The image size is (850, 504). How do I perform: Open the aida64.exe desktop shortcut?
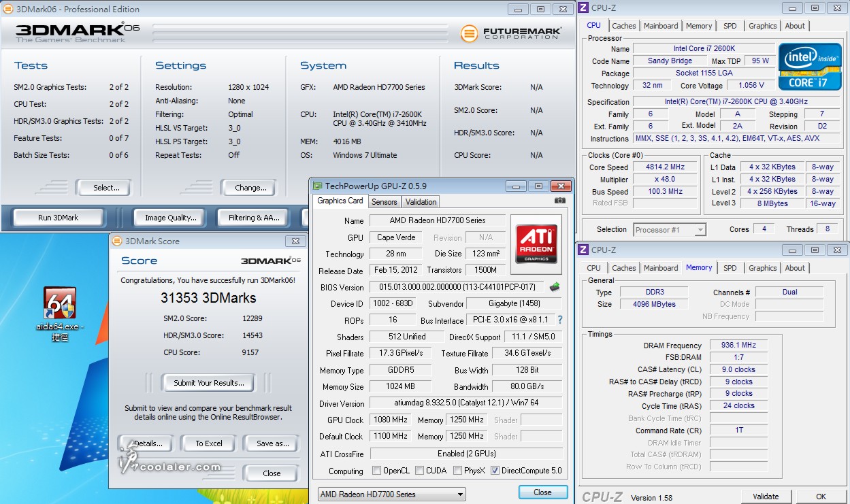coord(59,312)
